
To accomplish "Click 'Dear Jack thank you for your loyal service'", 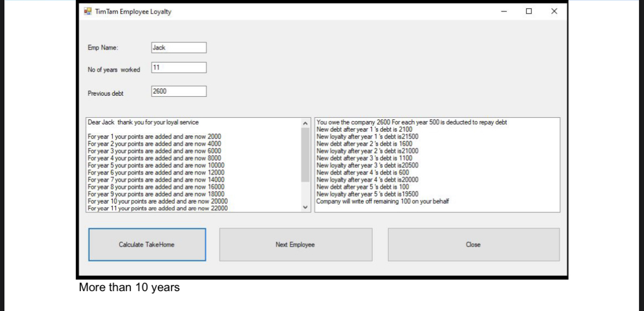I will click(x=143, y=122).
